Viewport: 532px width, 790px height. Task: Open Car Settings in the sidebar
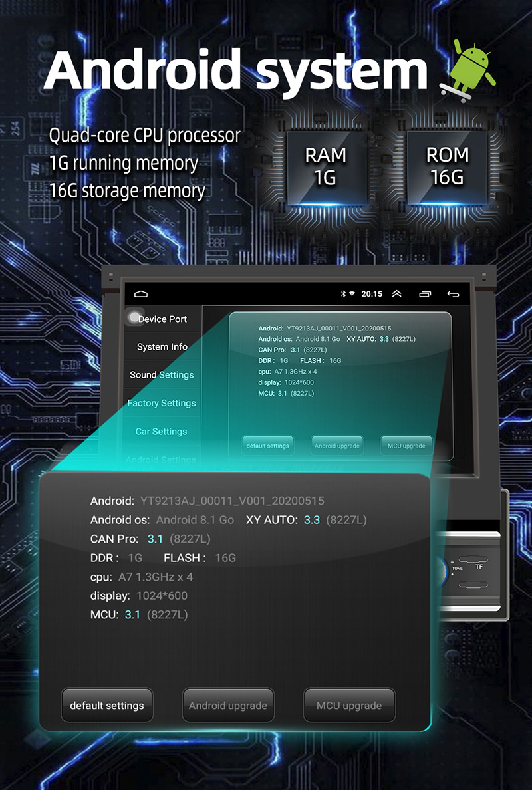162,432
